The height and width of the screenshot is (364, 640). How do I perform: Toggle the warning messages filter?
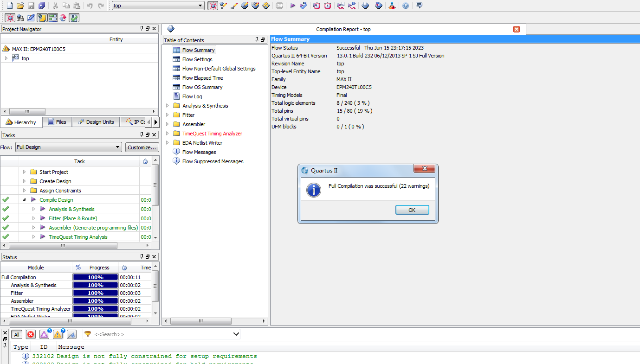pyautogui.click(x=58, y=334)
